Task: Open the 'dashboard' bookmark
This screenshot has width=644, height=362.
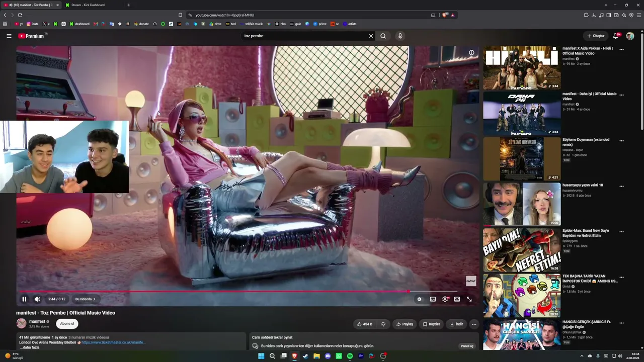Action: pyautogui.click(x=79, y=24)
